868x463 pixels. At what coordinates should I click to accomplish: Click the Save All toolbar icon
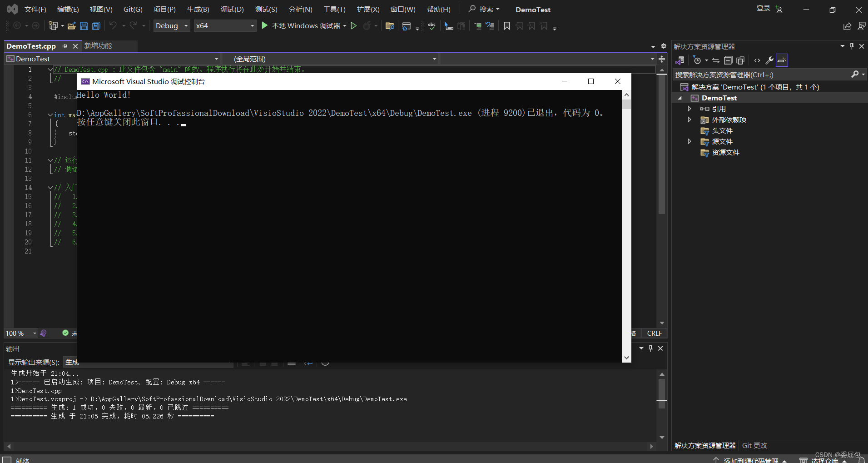pyautogui.click(x=96, y=26)
